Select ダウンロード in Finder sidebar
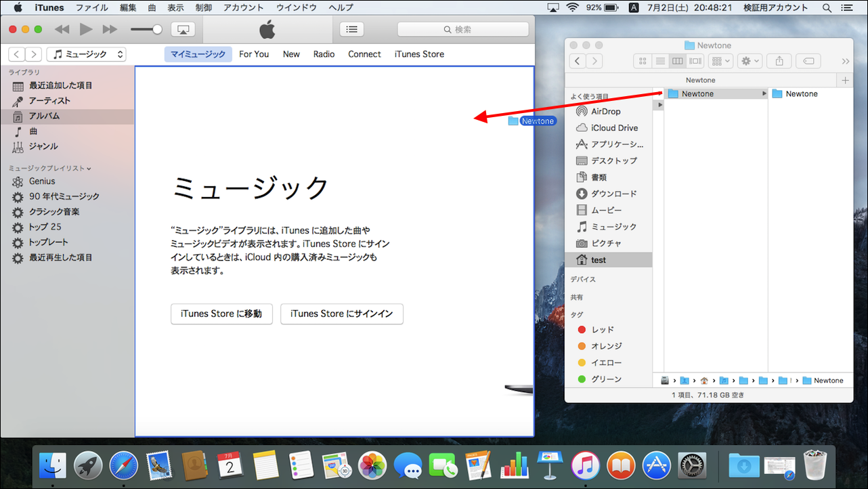The width and height of the screenshot is (868, 489). [x=609, y=194]
